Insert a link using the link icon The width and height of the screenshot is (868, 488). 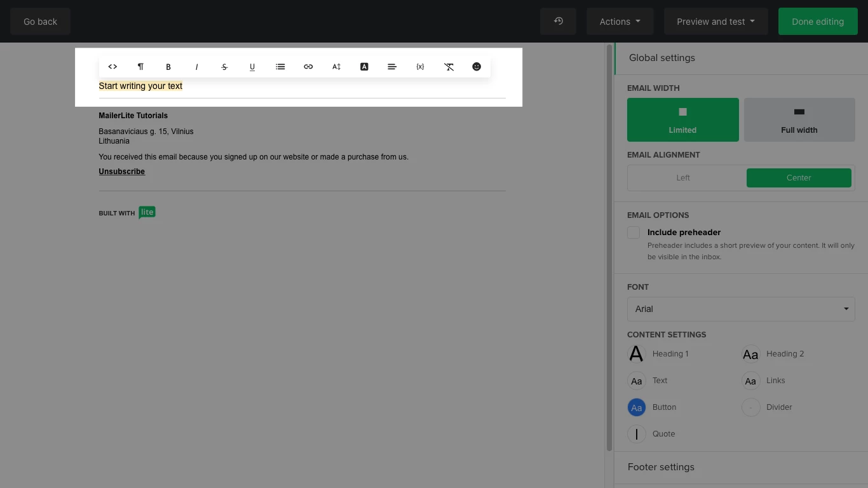[308, 67]
